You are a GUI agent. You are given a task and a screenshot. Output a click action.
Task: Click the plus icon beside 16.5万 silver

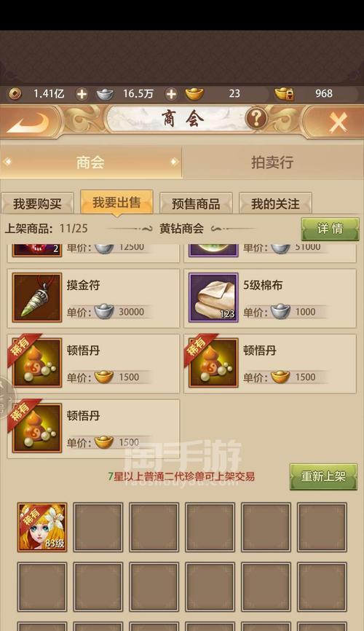[x=171, y=94]
